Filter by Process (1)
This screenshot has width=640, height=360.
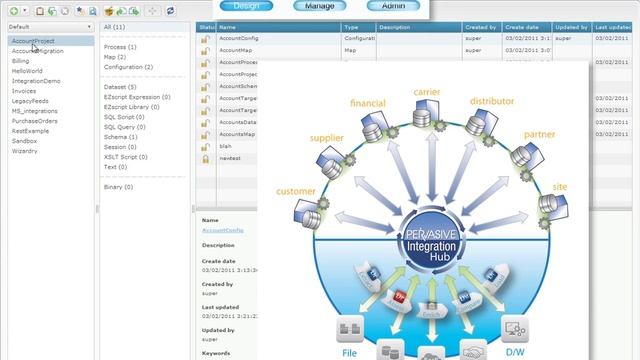(x=120, y=47)
